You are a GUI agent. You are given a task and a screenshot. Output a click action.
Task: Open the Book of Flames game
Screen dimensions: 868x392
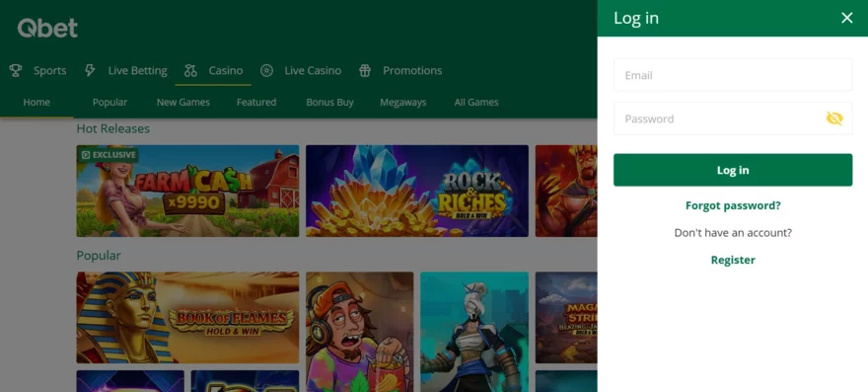pyautogui.click(x=187, y=318)
